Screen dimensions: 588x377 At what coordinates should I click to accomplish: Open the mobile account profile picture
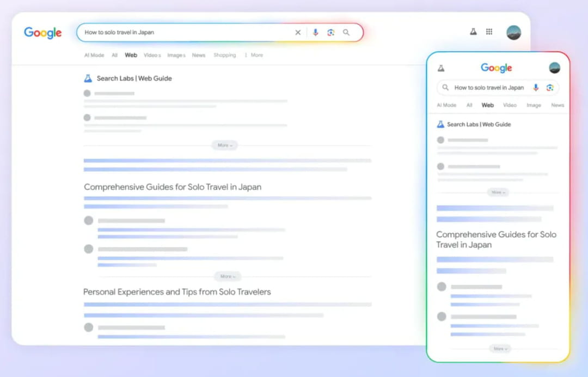tap(554, 68)
